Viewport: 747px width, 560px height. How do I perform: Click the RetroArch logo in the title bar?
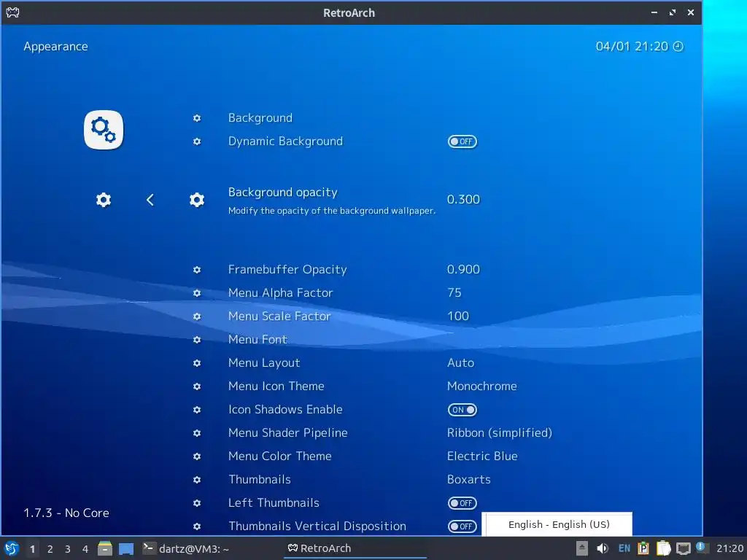tap(13, 12)
